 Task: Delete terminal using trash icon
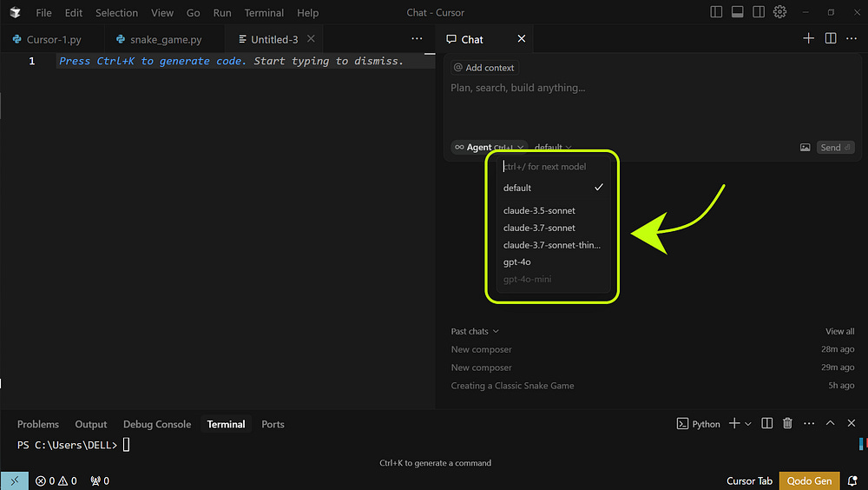(x=787, y=423)
